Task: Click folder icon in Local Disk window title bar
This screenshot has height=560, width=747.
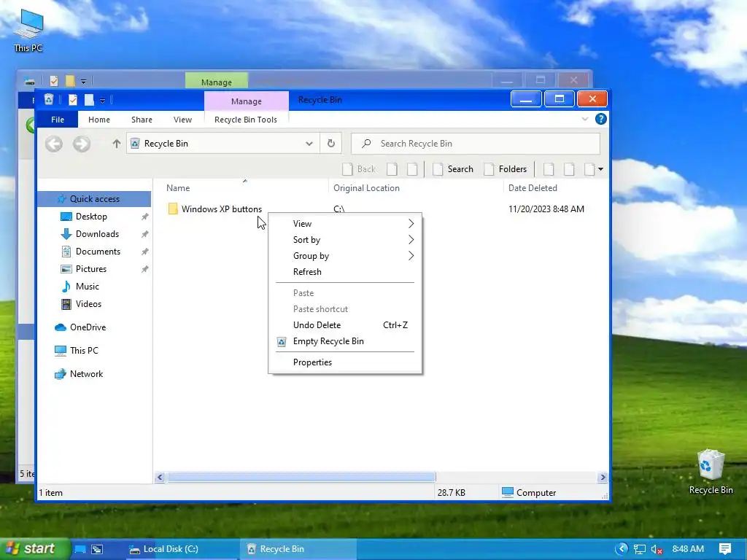Action: point(70,81)
